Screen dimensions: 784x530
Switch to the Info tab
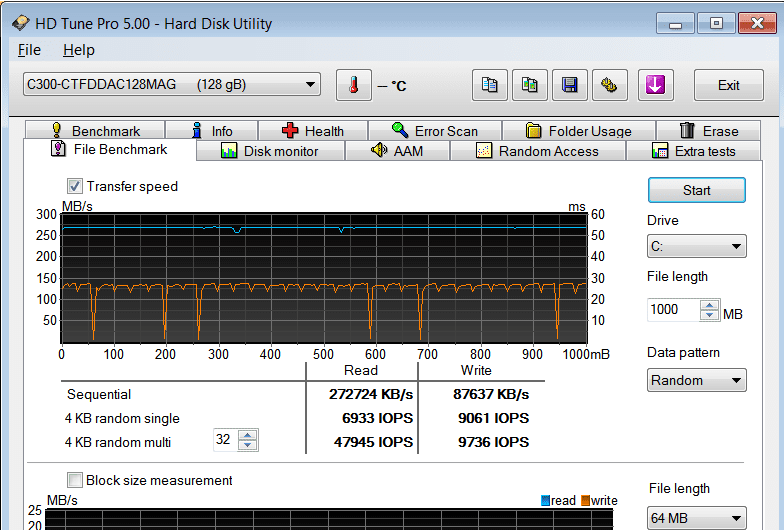point(212,130)
